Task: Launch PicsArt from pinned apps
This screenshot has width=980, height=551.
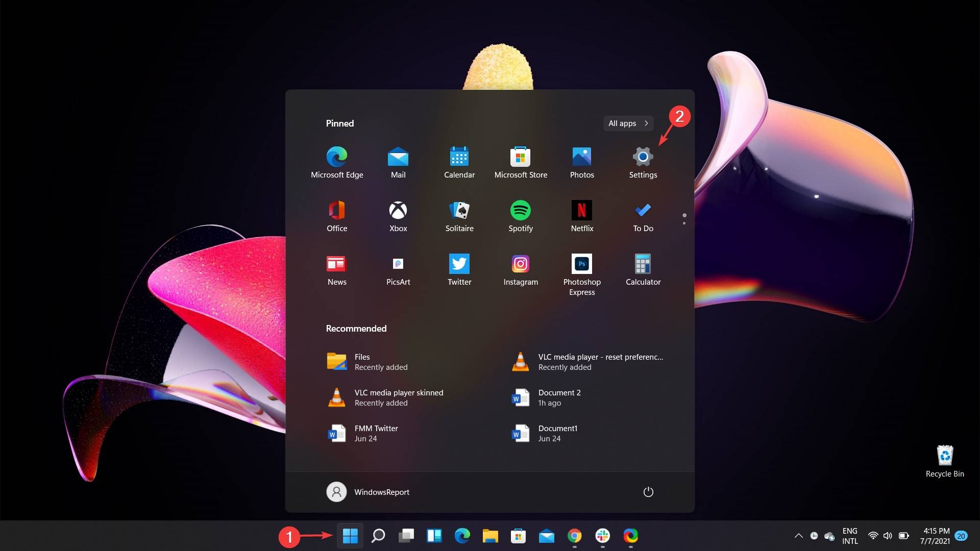Action: pyautogui.click(x=398, y=269)
